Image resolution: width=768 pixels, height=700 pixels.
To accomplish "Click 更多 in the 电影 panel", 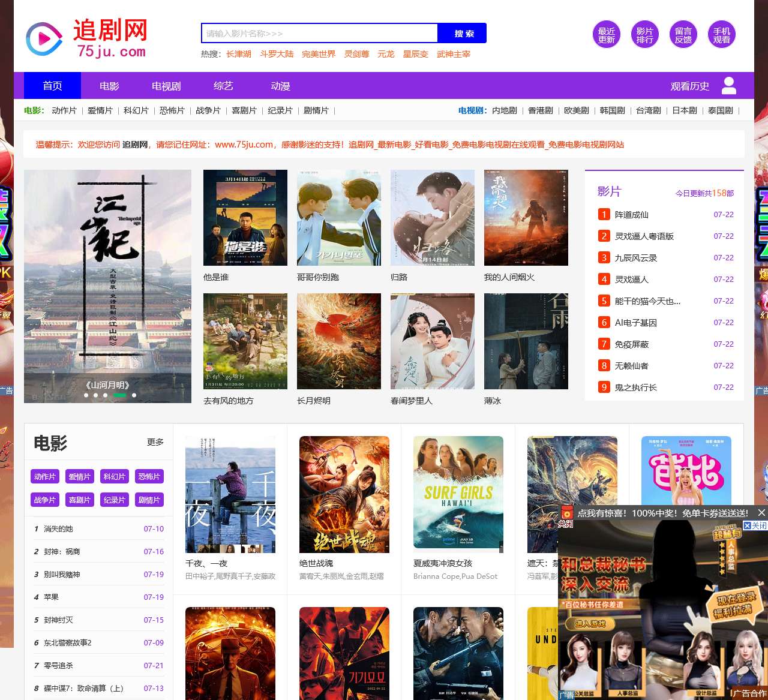I will tap(155, 442).
